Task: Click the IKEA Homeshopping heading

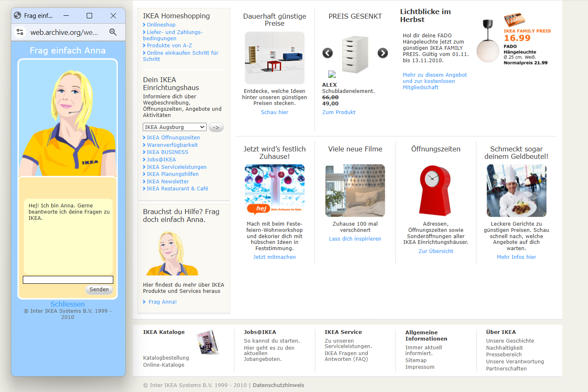Action: click(176, 16)
